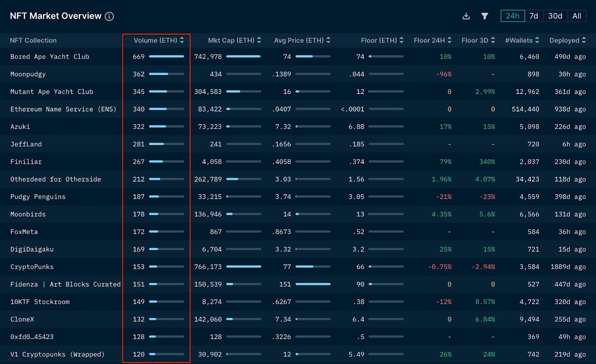Click the 0xfd0…45423 collection name

tap(32, 336)
